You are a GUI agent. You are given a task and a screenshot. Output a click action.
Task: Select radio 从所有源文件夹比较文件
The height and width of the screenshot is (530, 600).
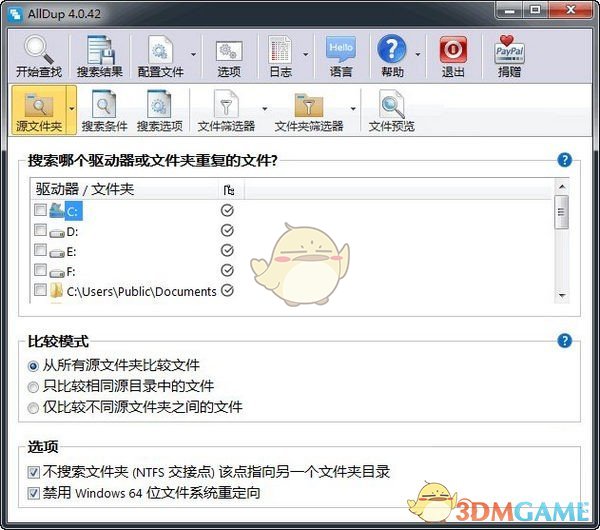[x=33, y=366]
